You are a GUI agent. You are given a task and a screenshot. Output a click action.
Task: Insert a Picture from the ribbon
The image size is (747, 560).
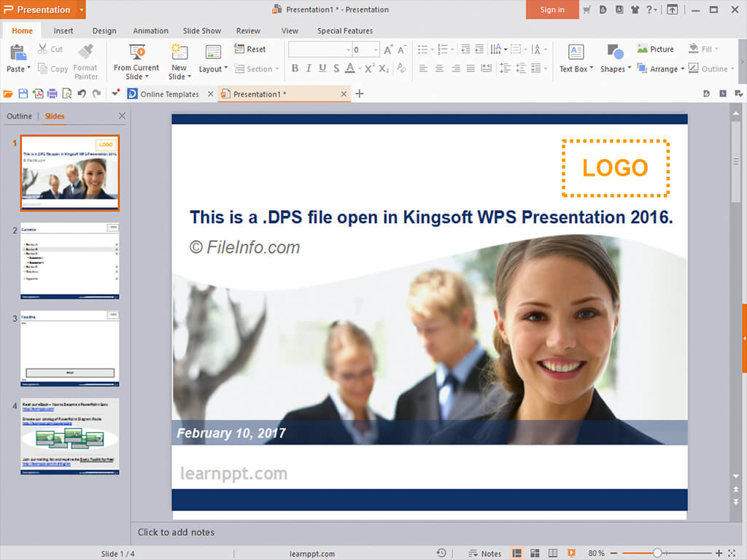(656, 49)
